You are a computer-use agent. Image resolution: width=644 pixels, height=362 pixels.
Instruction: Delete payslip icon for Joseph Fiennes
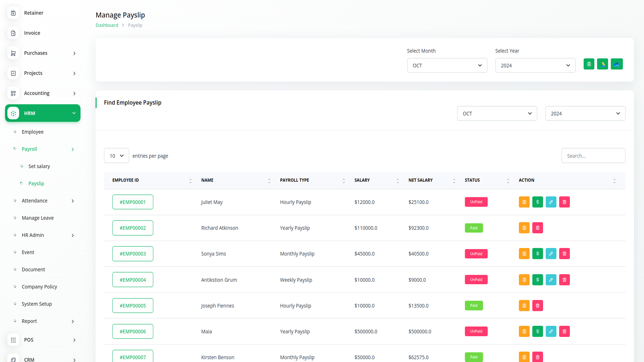point(538,306)
